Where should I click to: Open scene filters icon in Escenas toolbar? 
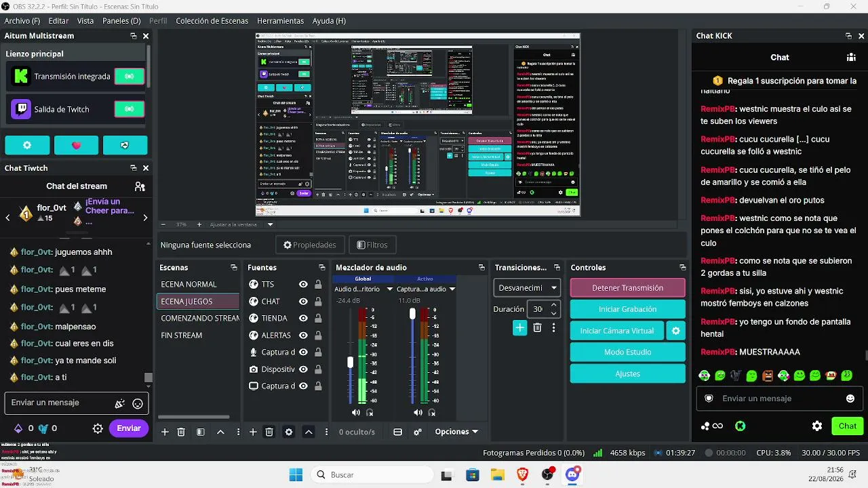click(201, 432)
